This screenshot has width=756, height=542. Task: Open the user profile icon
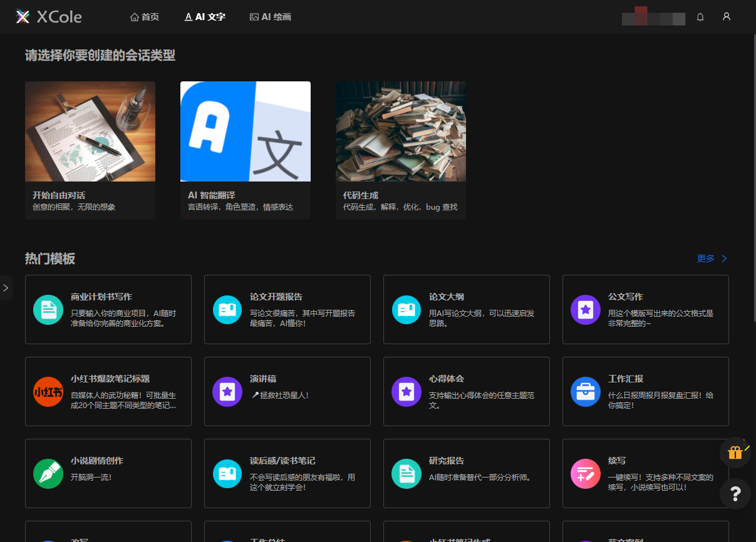pyautogui.click(x=726, y=17)
